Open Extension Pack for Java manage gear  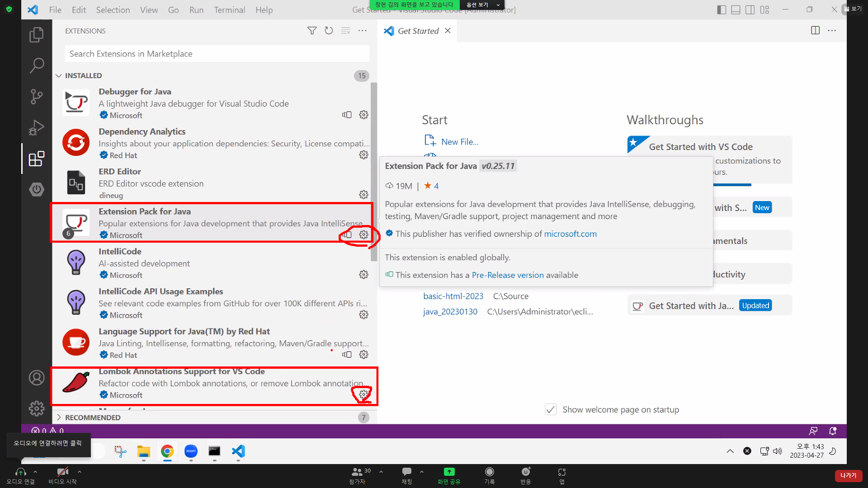(x=363, y=235)
